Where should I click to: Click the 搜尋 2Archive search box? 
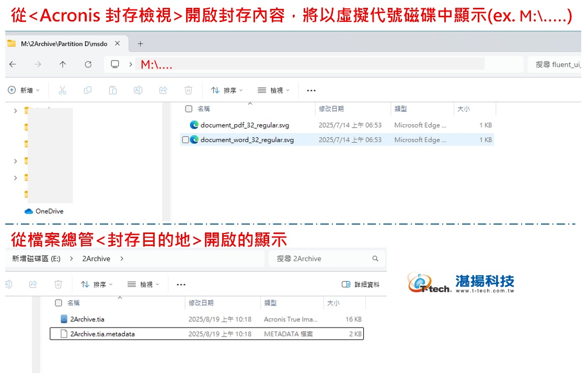[327, 259]
